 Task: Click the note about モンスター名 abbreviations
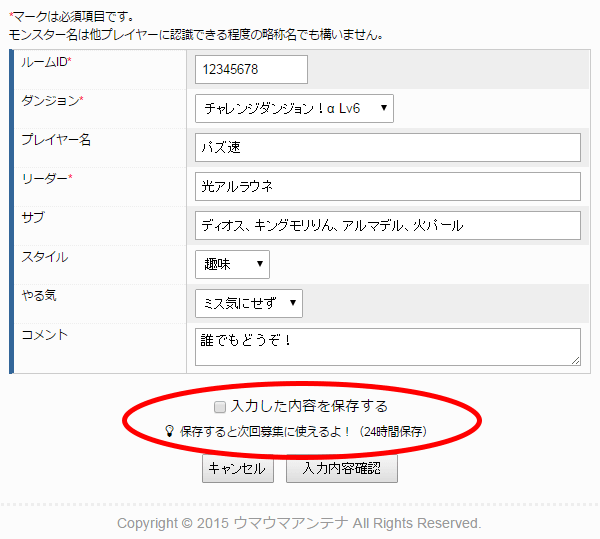[x=196, y=35]
